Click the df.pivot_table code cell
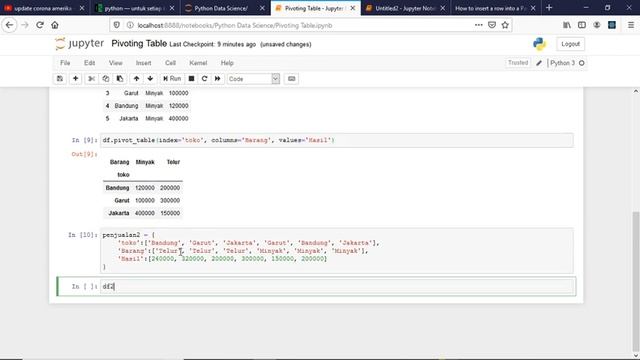Image resolution: width=640 pixels, height=360 pixels. pyautogui.click(x=336, y=140)
